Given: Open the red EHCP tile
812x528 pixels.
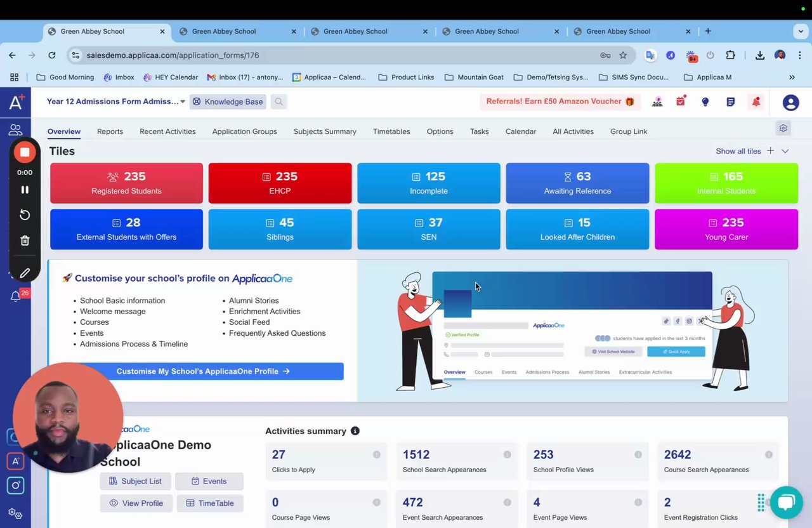Looking at the screenshot, I should click(x=280, y=183).
